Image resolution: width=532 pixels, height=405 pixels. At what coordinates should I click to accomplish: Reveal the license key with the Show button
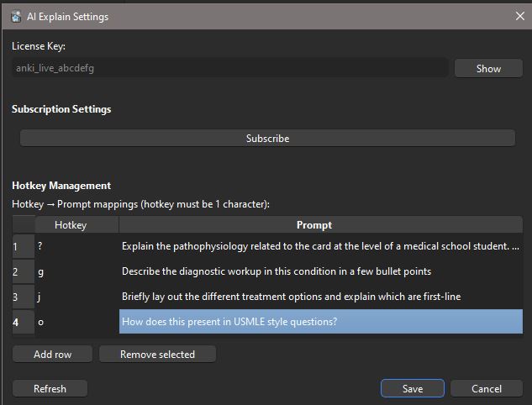click(487, 68)
